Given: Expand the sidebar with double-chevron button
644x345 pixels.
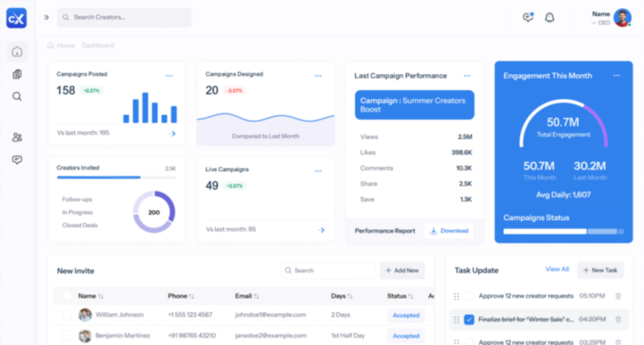Looking at the screenshot, I should pyautogui.click(x=46, y=17).
